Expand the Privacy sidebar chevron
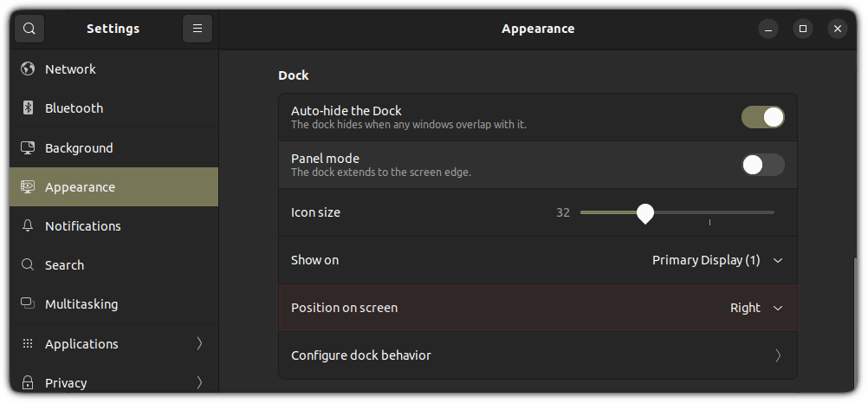This screenshot has width=868, height=404. (199, 382)
